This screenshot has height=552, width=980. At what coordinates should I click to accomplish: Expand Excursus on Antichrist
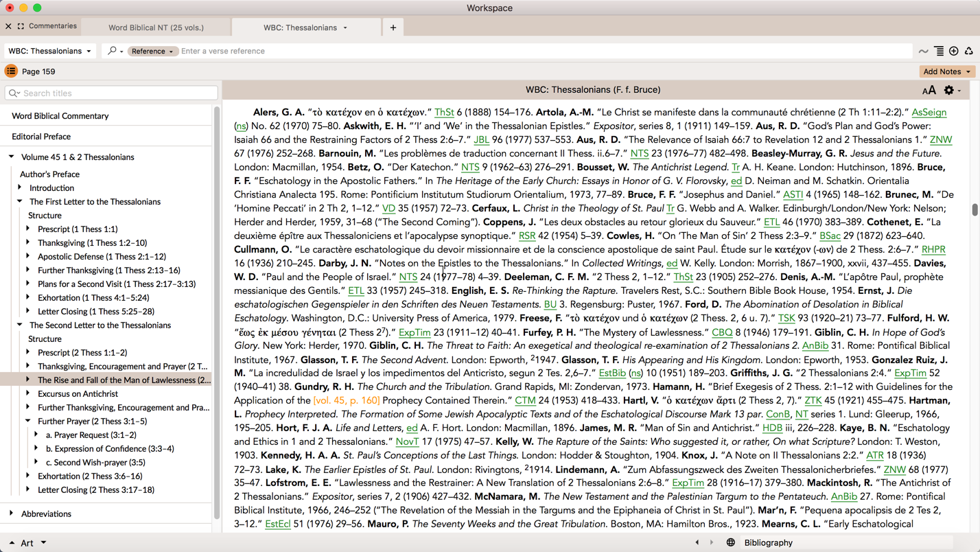(28, 393)
